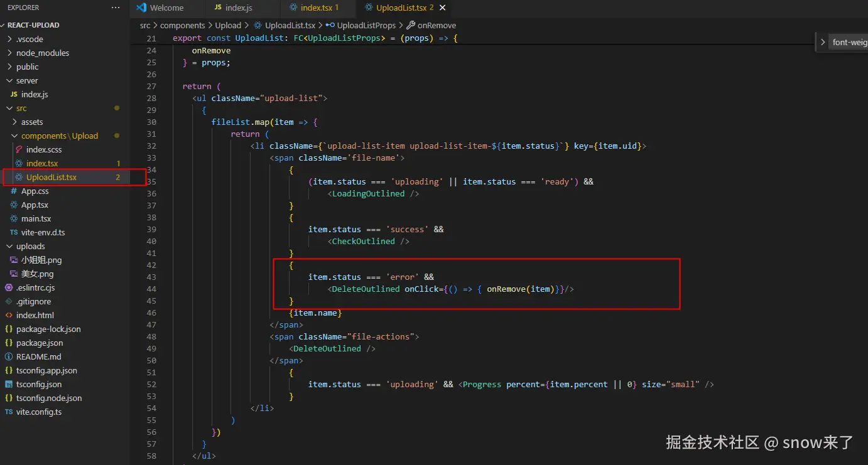
Task: Click the Sass icon beside index.scss
Action: pos(19,149)
